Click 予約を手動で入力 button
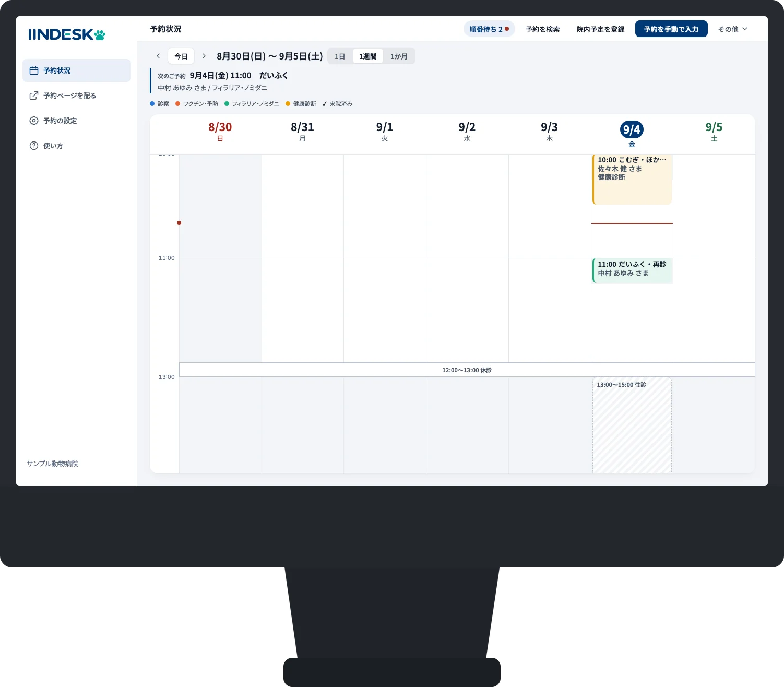The height and width of the screenshot is (687, 784). (671, 29)
